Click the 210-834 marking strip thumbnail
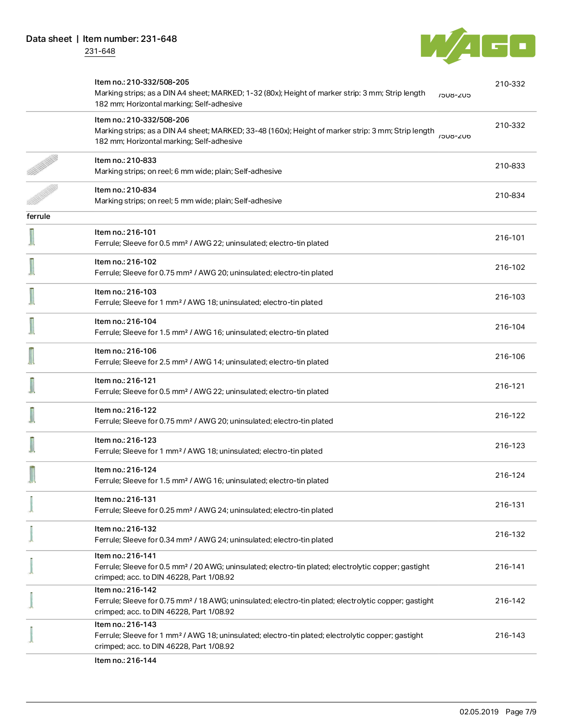The width and height of the screenshot is (563, 728). coord(42,195)
